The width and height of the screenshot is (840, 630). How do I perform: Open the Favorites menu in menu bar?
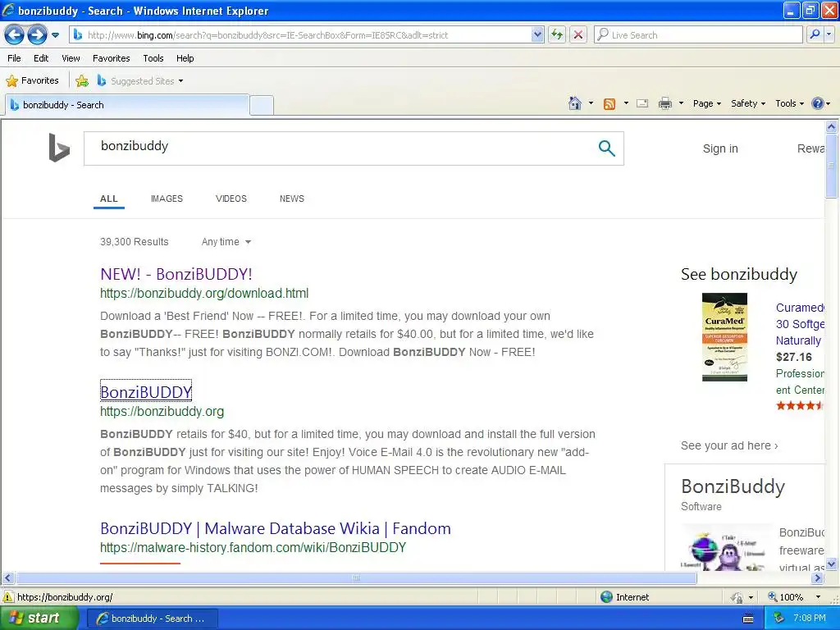pos(112,58)
